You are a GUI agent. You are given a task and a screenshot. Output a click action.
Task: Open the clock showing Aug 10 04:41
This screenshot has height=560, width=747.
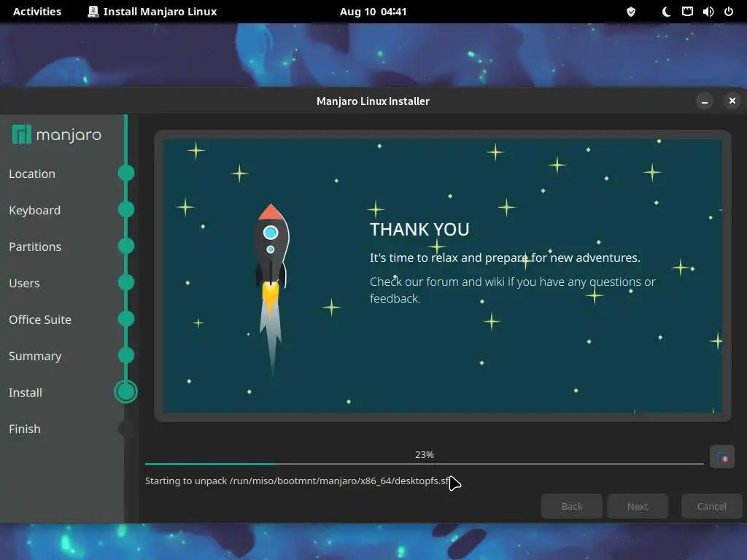pos(373,12)
